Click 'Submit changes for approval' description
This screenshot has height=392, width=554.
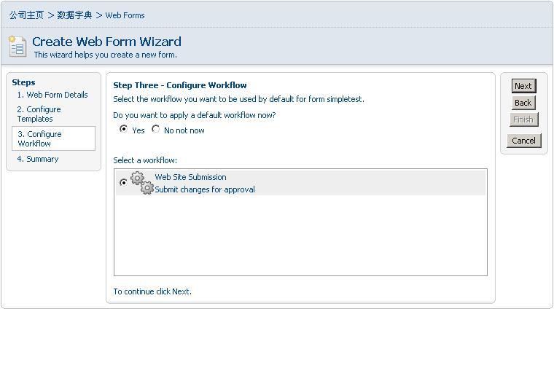[205, 189]
